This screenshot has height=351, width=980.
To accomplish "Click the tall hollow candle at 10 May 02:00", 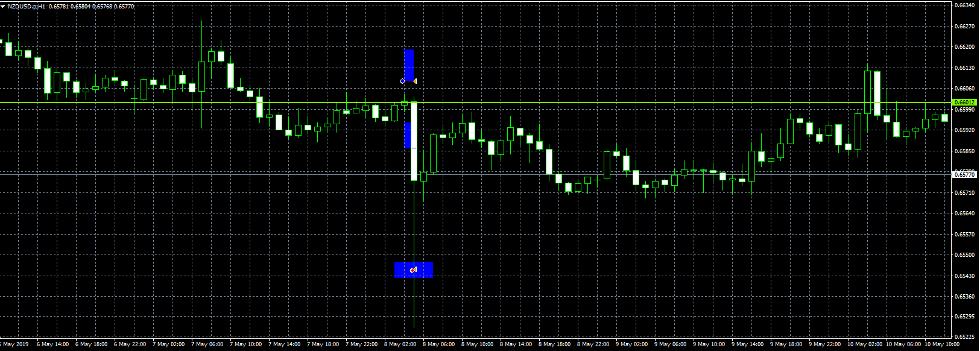I will tap(867, 92).
